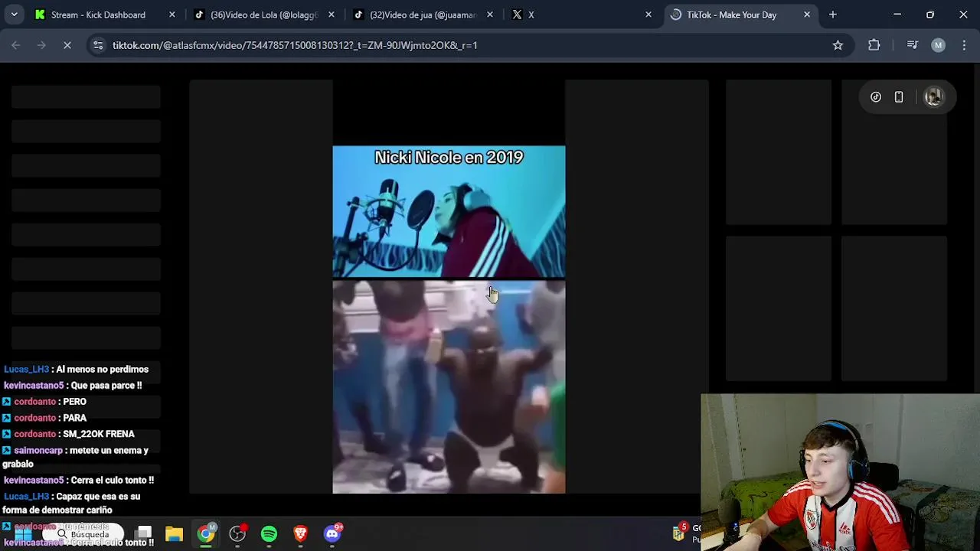Stop loading the TikTok page

coord(67,45)
